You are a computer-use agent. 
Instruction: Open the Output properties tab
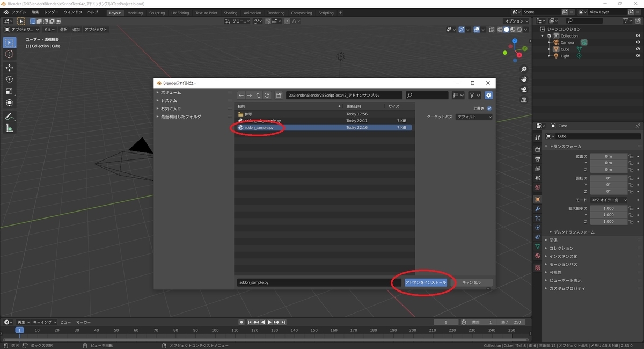point(537,159)
